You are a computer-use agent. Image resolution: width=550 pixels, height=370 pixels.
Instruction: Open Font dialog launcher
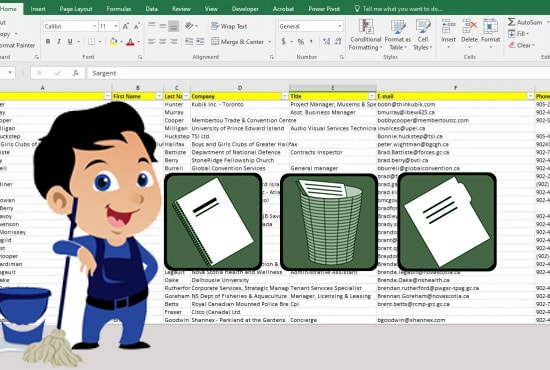140,57
